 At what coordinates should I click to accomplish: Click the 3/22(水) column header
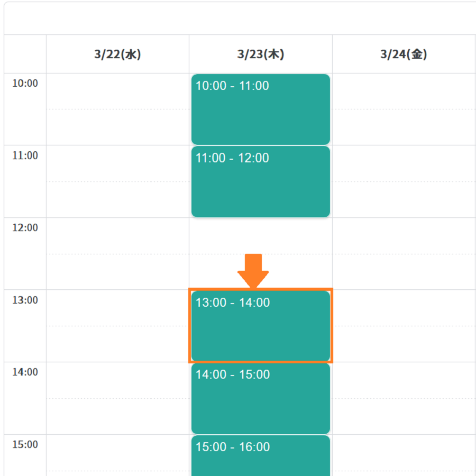tap(117, 54)
